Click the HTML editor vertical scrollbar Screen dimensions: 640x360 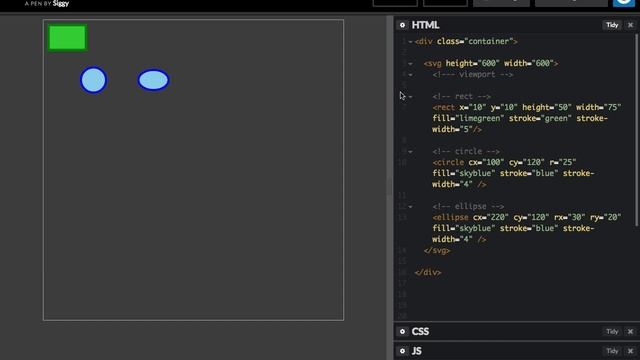pyautogui.click(x=637, y=130)
